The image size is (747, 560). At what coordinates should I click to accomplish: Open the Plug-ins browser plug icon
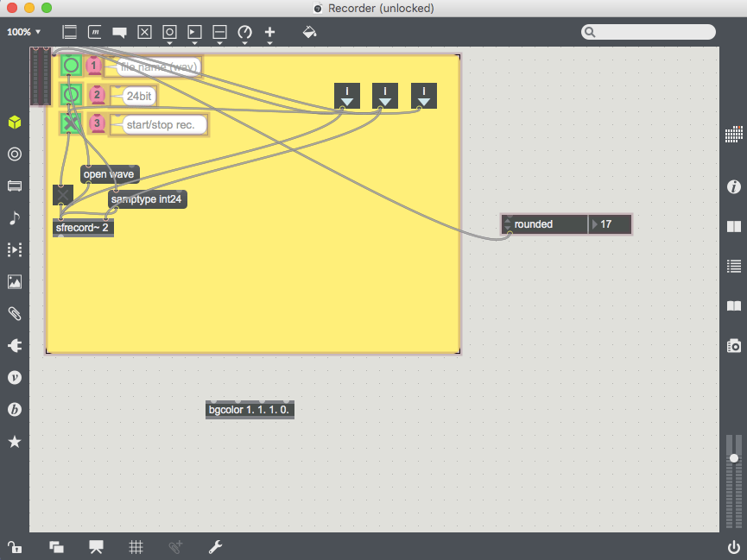(x=14, y=345)
